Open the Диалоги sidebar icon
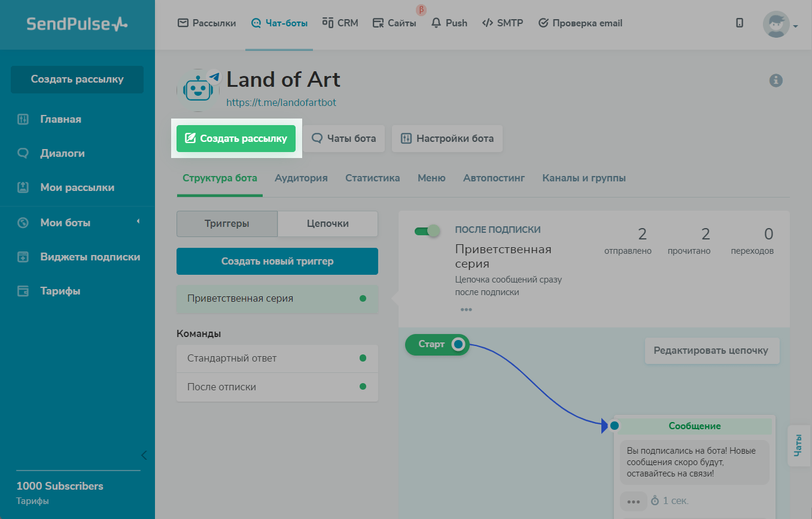 pos(23,153)
